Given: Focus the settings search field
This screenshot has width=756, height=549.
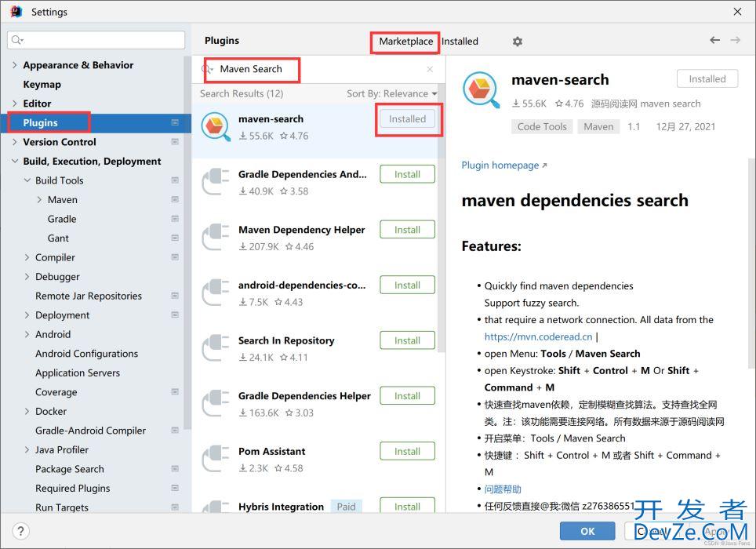Looking at the screenshot, I should pyautogui.click(x=96, y=39).
